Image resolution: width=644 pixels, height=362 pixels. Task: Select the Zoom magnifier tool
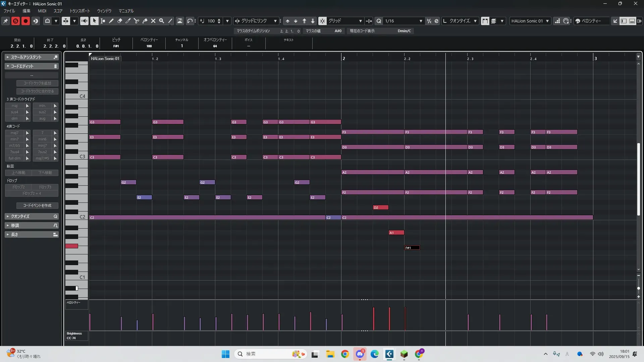click(162, 21)
